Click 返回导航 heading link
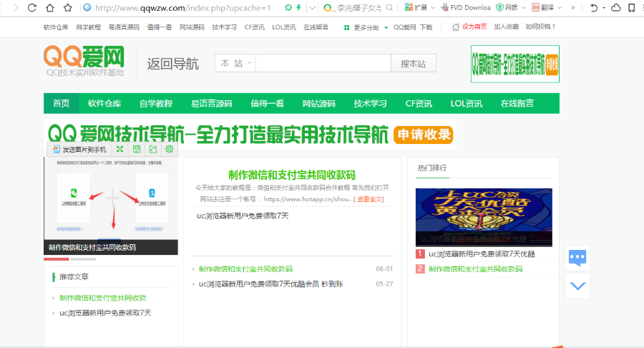Viewport: 644px width, 348px height. point(173,64)
